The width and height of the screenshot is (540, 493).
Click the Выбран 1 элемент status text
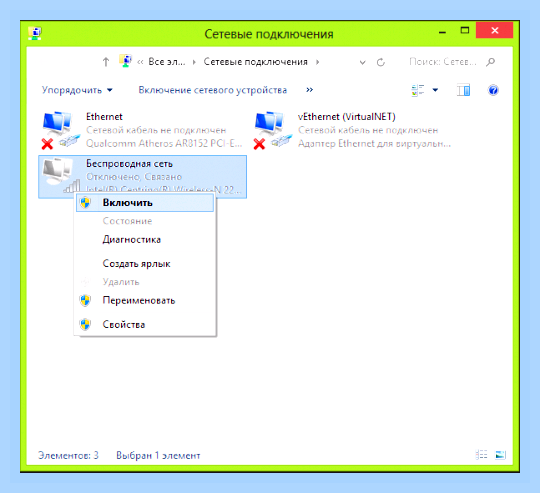[158, 455]
